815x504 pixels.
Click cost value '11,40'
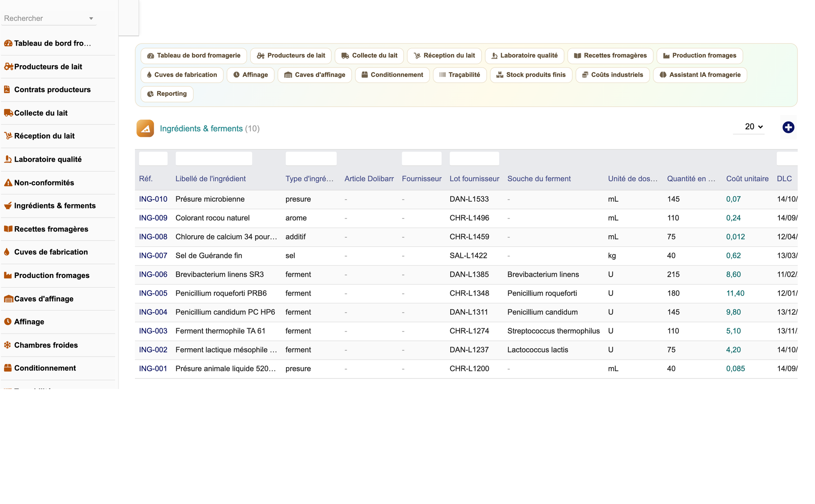coord(735,293)
